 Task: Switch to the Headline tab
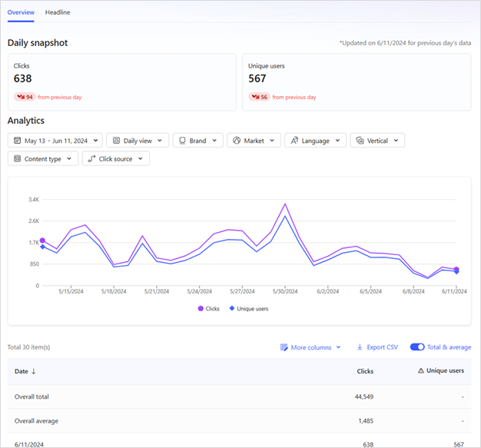pyautogui.click(x=58, y=13)
